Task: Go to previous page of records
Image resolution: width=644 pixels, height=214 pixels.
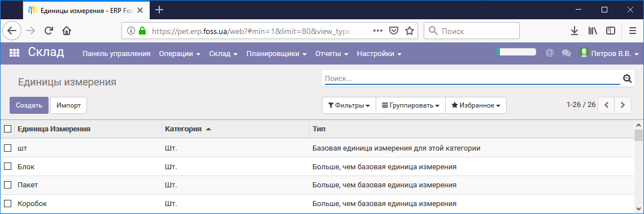Action: 606,105
